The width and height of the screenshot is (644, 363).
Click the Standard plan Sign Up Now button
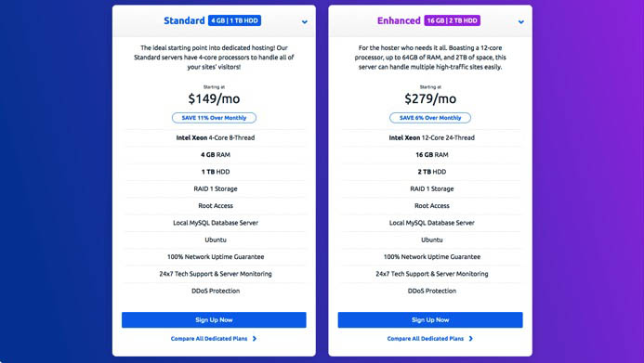214,320
